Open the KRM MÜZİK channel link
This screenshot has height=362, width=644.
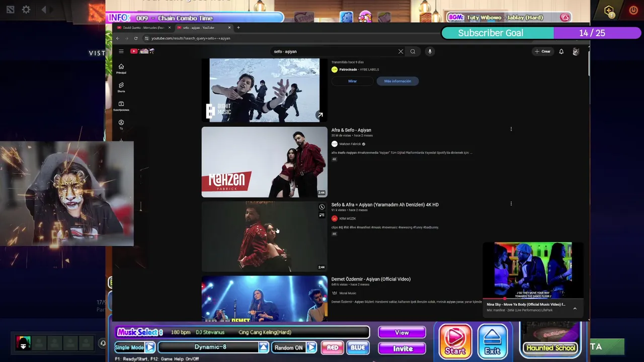click(x=347, y=219)
